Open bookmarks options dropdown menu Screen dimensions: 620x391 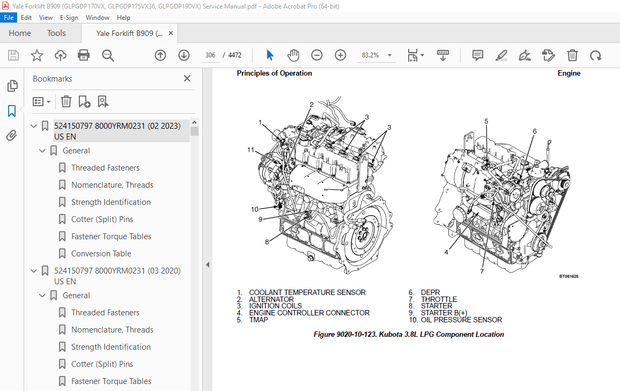[42, 102]
